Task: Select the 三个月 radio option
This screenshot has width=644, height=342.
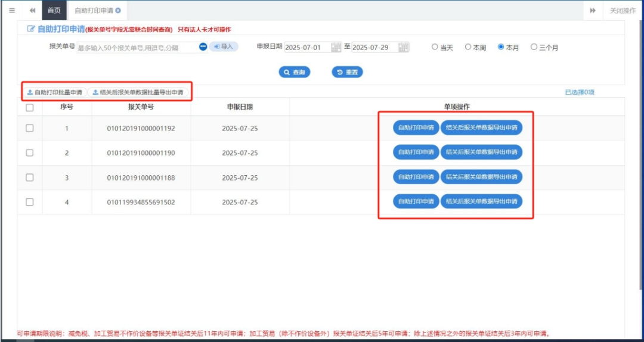Action: click(534, 47)
